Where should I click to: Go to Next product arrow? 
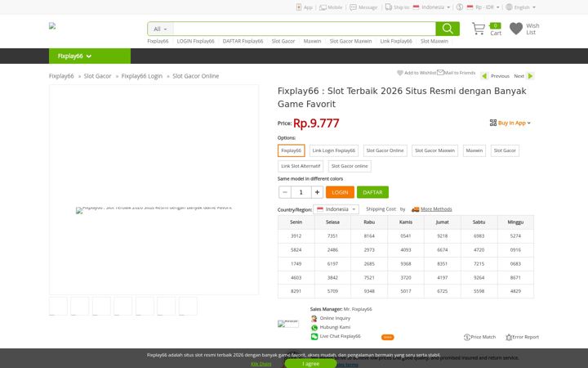point(530,76)
